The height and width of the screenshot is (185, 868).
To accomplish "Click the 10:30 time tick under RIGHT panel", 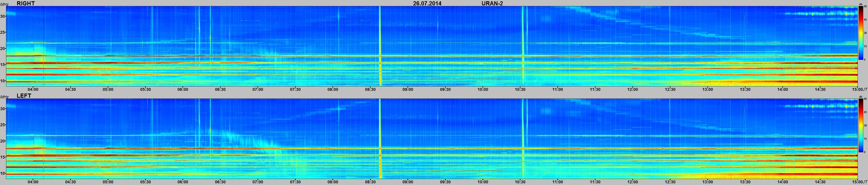I will [520, 89].
